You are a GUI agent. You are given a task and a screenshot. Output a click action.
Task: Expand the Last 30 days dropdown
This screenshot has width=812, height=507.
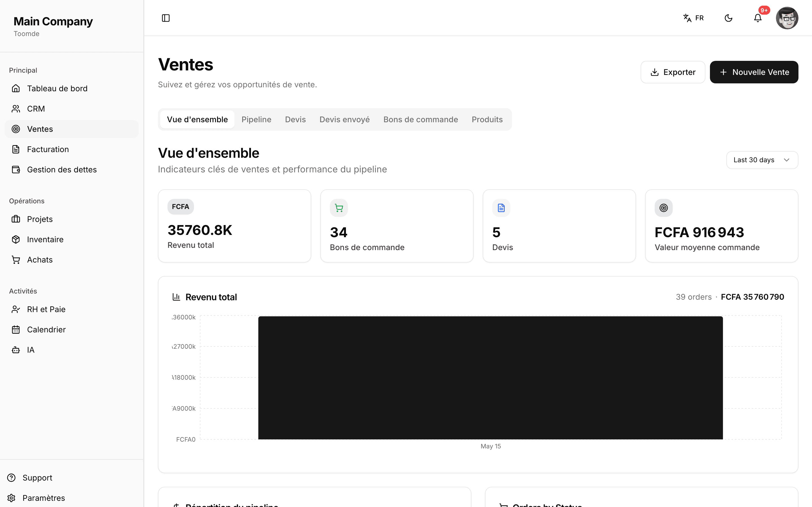(762, 160)
